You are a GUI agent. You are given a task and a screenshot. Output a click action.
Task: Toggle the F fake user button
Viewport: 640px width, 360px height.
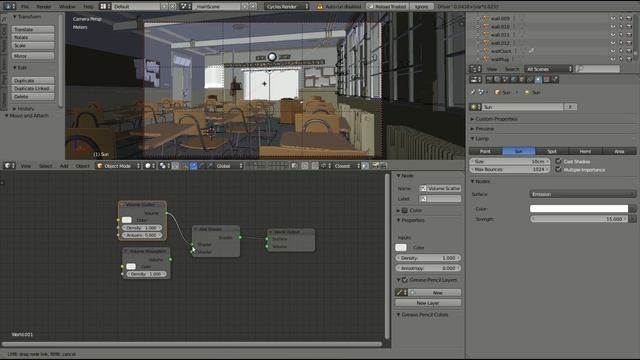click(570, 107)
